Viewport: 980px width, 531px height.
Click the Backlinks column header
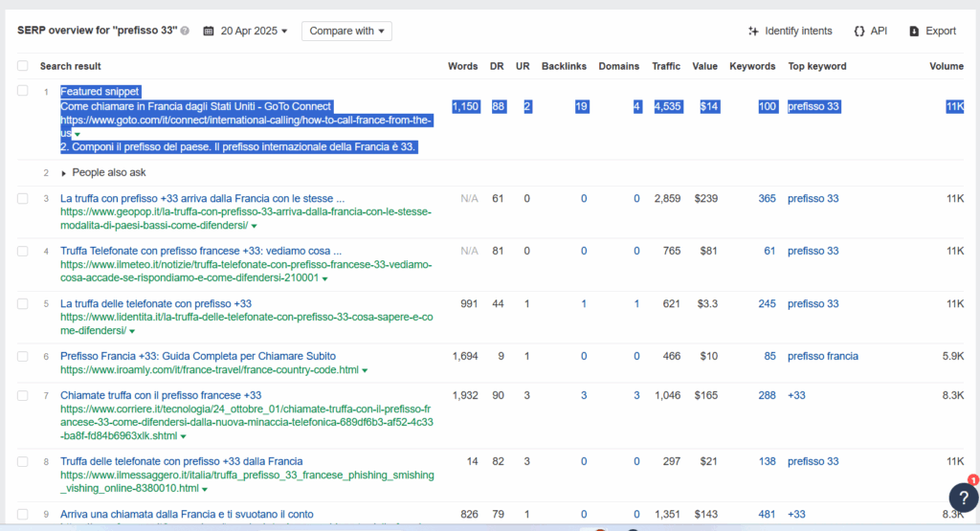coord(564,66)
